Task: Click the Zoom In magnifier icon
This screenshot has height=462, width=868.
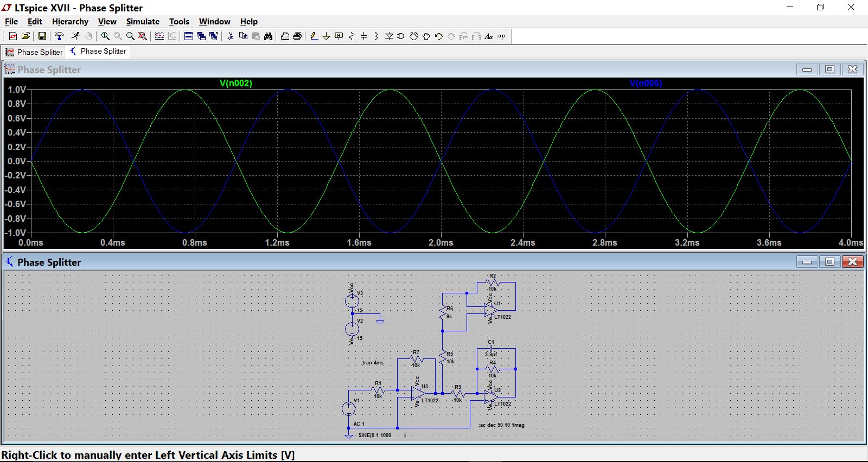Action: click(x=105, y=36)
